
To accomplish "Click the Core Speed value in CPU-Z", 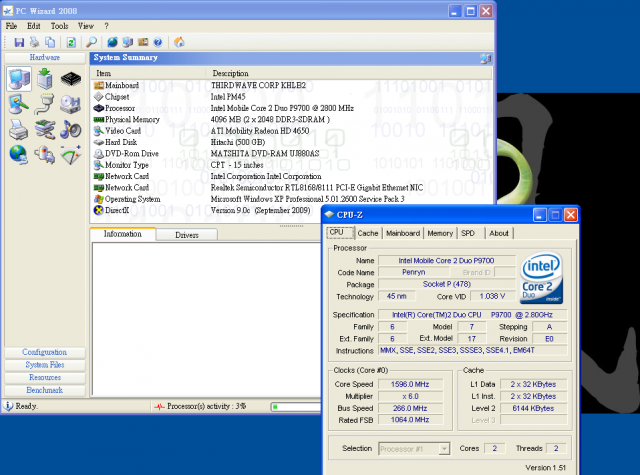I will tap(410, 384).
